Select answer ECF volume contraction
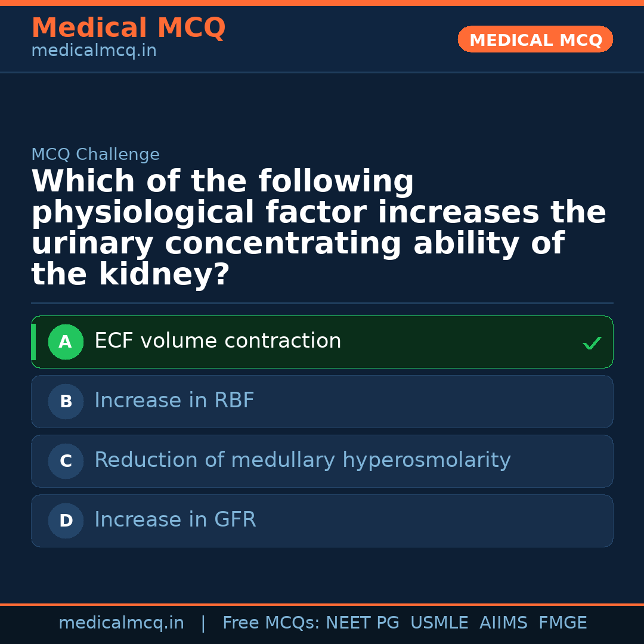 pyautogui.click(x=218, y=342)
